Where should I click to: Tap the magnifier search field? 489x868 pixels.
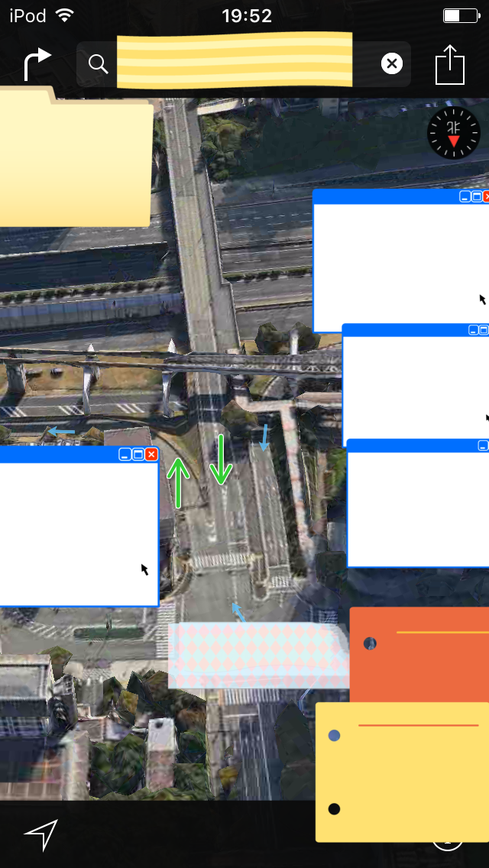pos(243,64)
